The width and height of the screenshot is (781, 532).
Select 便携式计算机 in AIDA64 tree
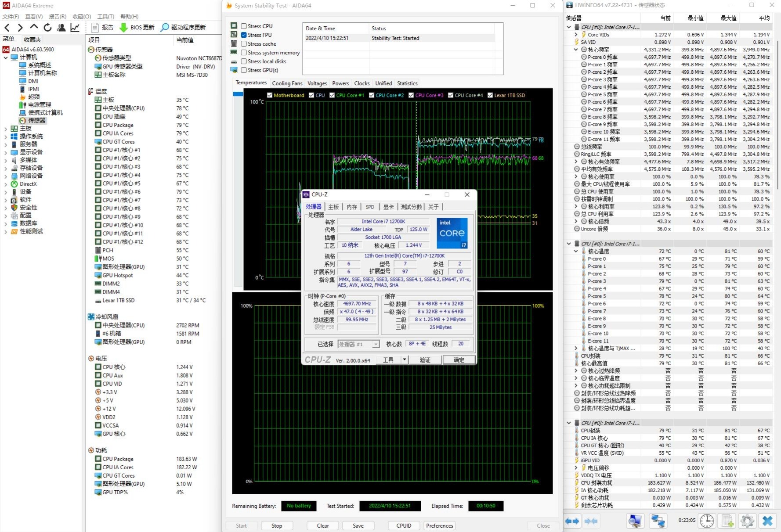coord(41,112)
